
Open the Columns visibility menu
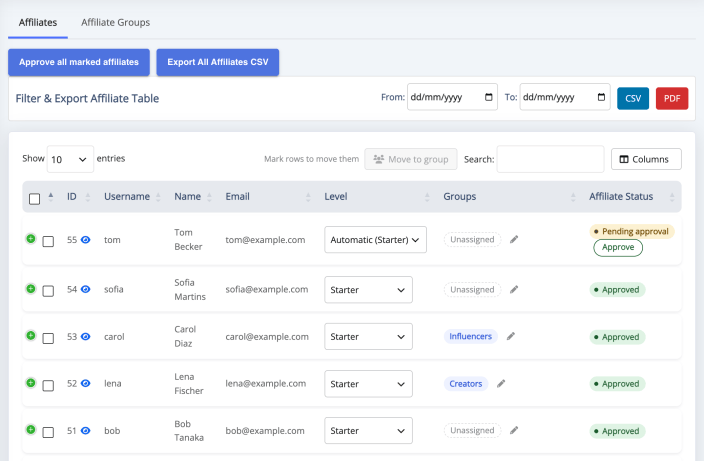pyautogui.click(x=646, y=159)
